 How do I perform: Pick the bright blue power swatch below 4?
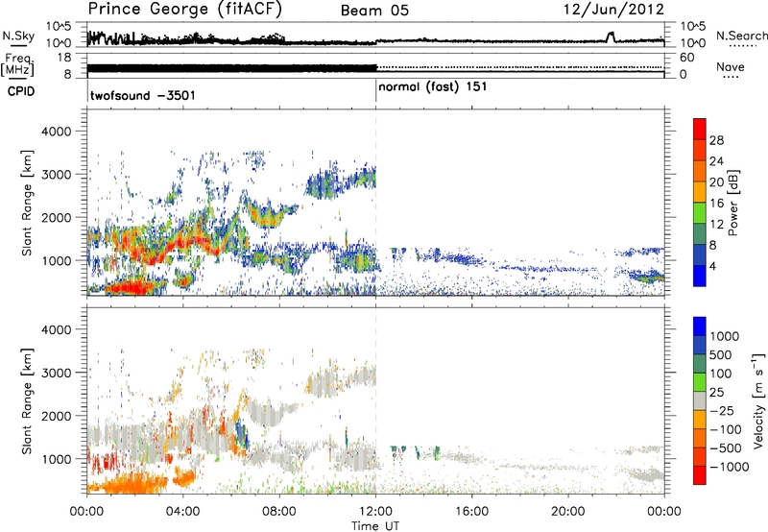(700, 276)
